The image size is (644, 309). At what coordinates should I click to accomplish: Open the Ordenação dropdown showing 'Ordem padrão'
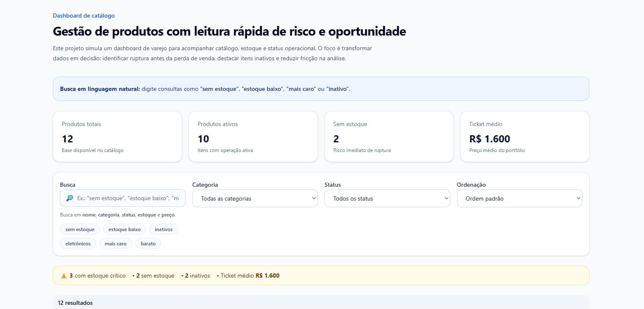click(x=519, y=198)
